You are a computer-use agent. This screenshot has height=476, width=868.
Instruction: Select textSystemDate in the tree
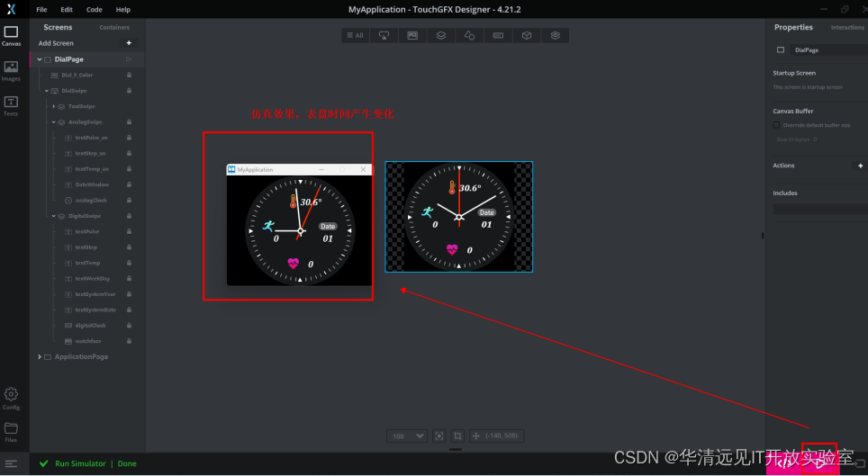pos(95,310)
